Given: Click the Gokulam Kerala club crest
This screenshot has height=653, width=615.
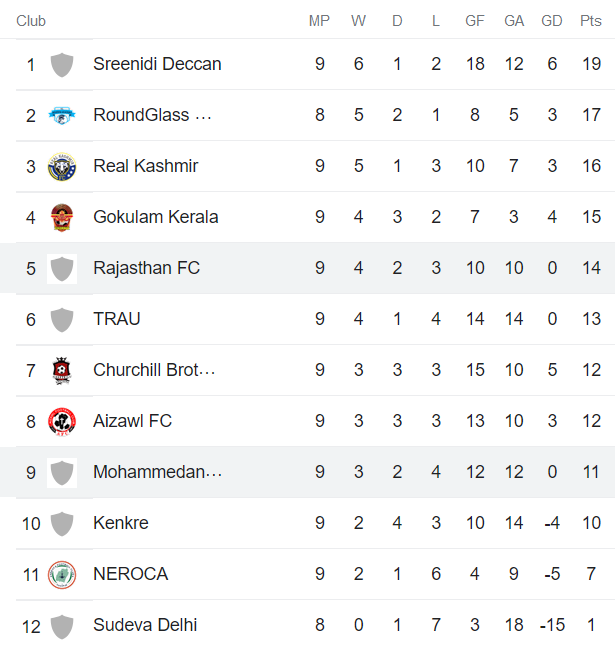Looking at the screenshot, I should (62, 218).
